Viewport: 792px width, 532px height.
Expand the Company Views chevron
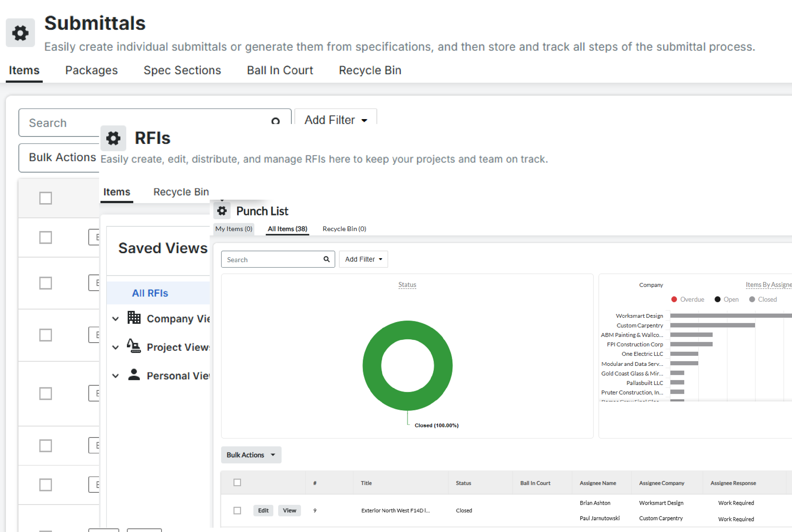pos(116,319)
